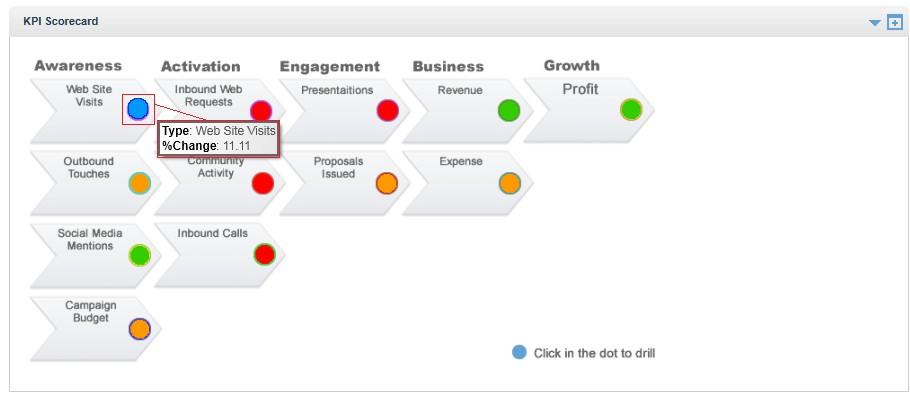The image size is (910, 403).
Task: Open the KPI Scorecard panel dropdown arrow
Action: [875, 23]
